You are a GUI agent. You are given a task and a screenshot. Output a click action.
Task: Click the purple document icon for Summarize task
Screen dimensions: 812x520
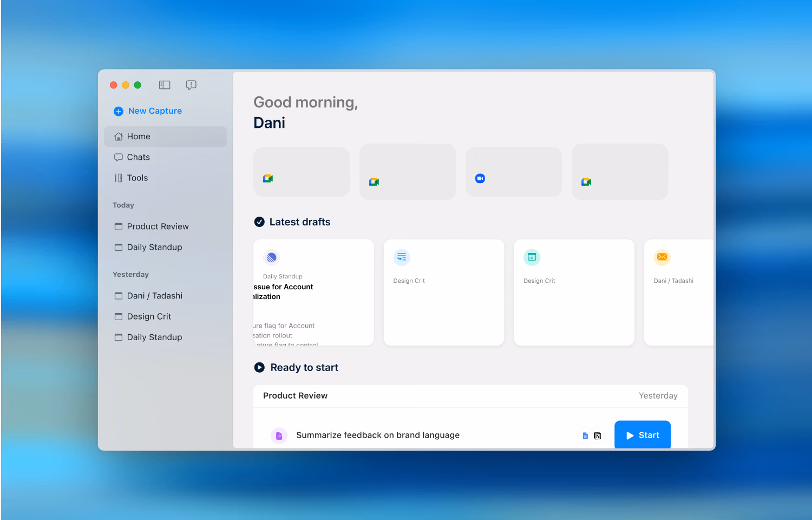279,435
